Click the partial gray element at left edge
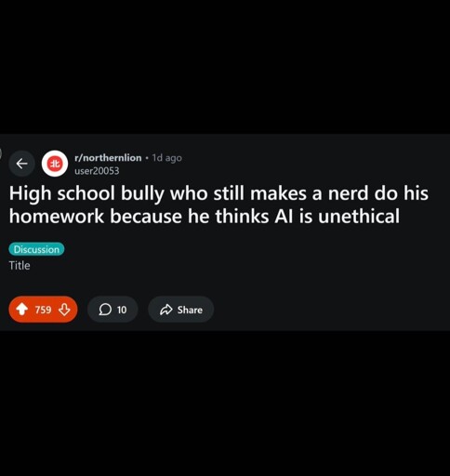The image size is (450, 476). point(1,153)
